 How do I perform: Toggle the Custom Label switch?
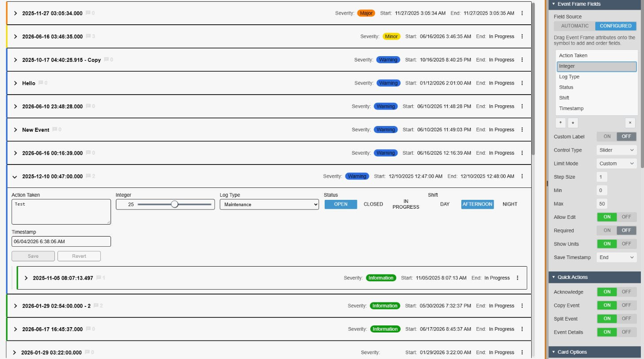[x=617, y=137]
